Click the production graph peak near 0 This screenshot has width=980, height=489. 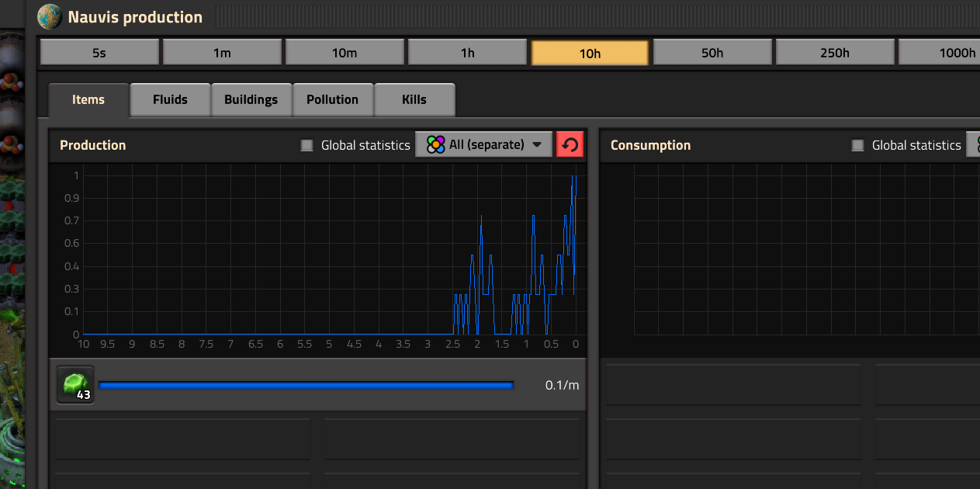click(574, 180)
